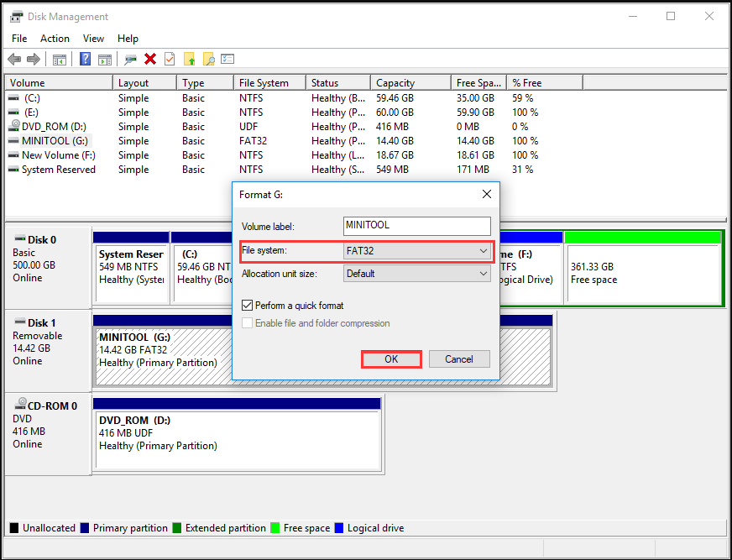Click the green Extended partition legend swatch
This screenshot has height=560, width=732.
[176, 528]
